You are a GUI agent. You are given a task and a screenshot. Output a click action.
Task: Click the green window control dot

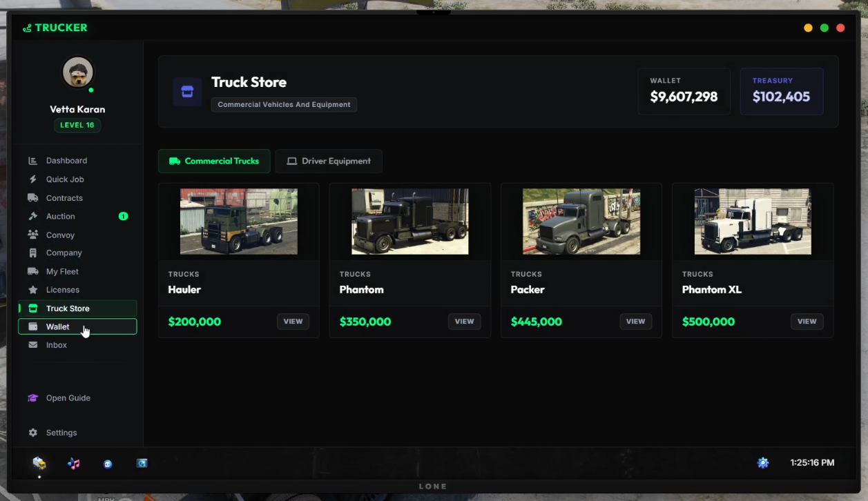824,28
